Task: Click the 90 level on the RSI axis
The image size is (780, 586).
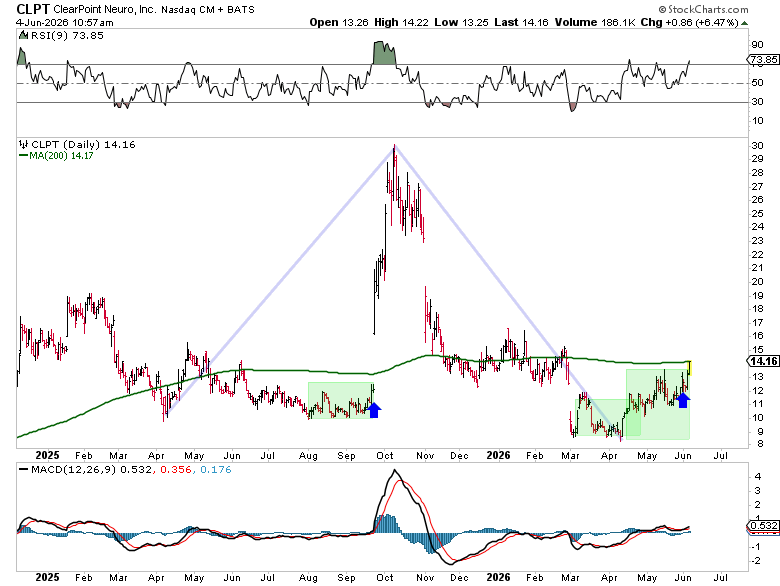Action: (757, 45)
